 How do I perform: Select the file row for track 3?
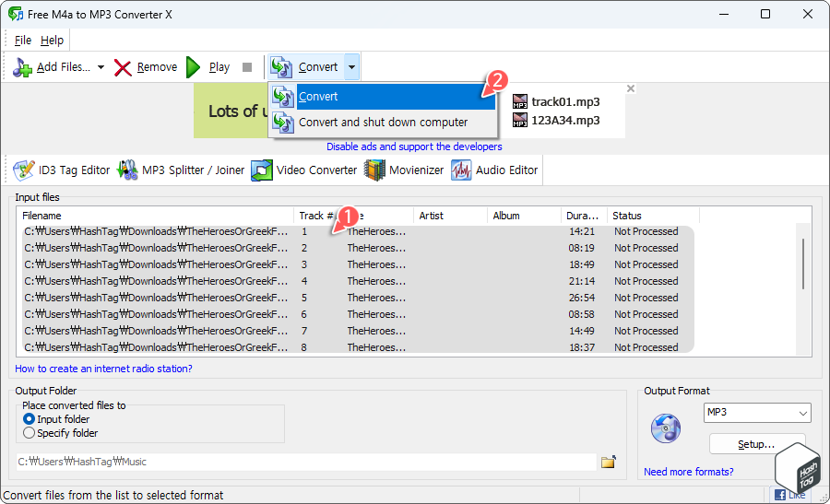point(356,264)
